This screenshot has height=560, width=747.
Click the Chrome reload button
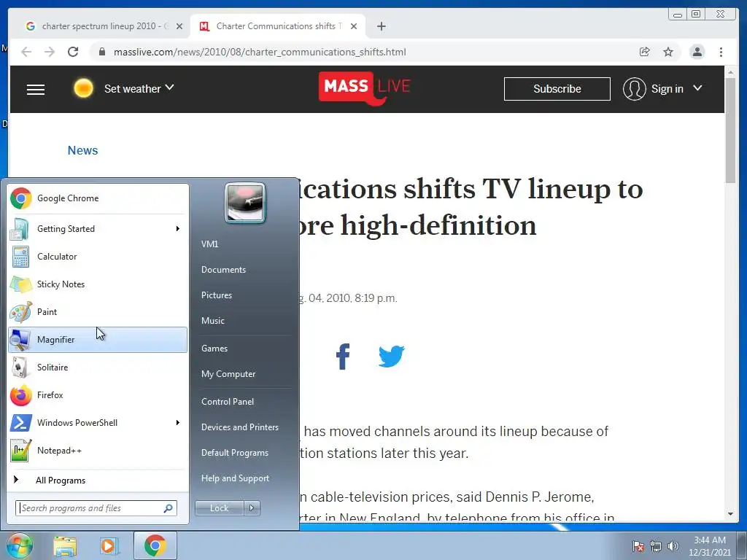click(x=73, y=52)
